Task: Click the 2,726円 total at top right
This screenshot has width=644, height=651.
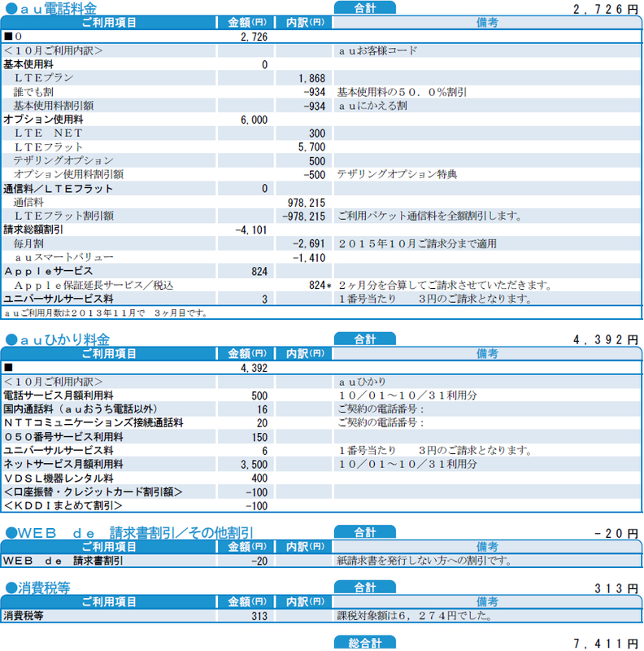Action: (x=606, y=9)
